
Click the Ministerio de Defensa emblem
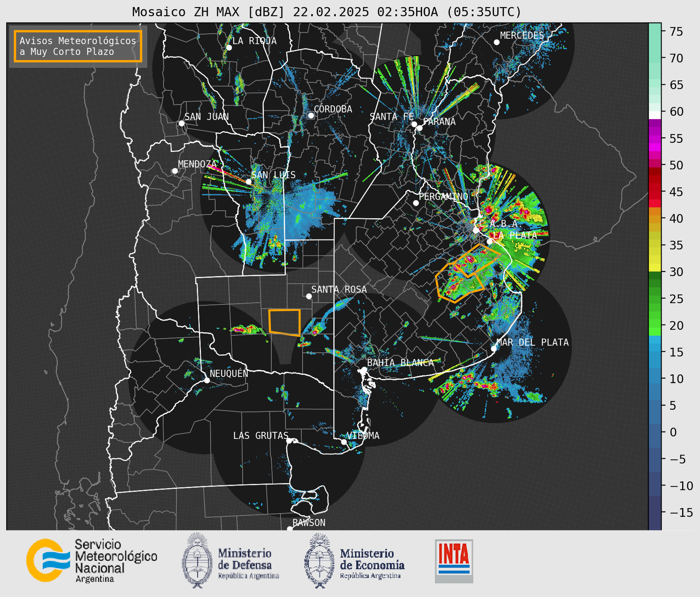[x=197, y=560]
